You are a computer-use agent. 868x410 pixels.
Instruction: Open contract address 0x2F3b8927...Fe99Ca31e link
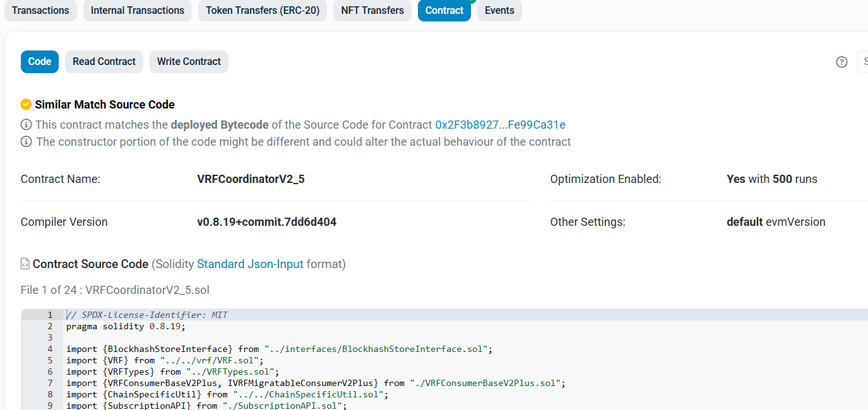click(x=500, y=125)
